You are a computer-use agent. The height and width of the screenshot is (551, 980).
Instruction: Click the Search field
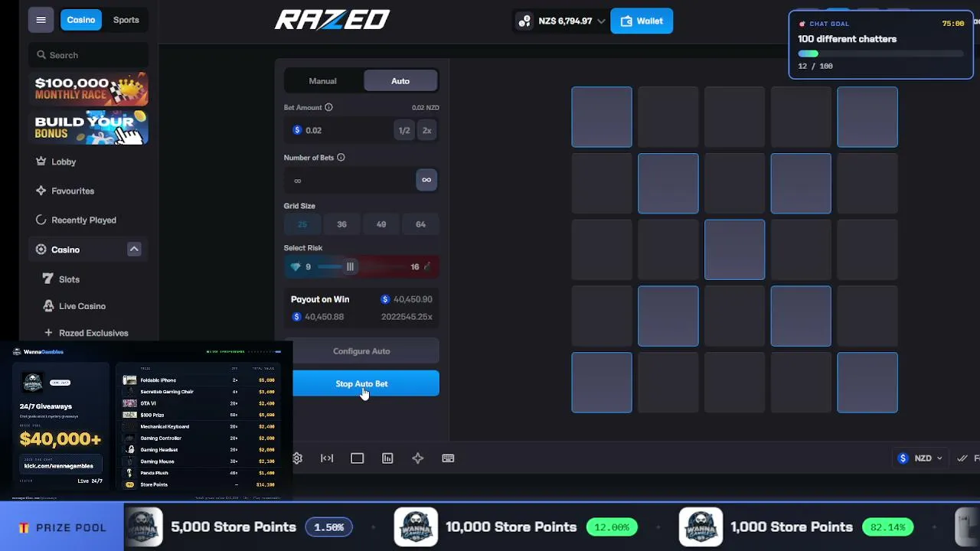(90, 55)
